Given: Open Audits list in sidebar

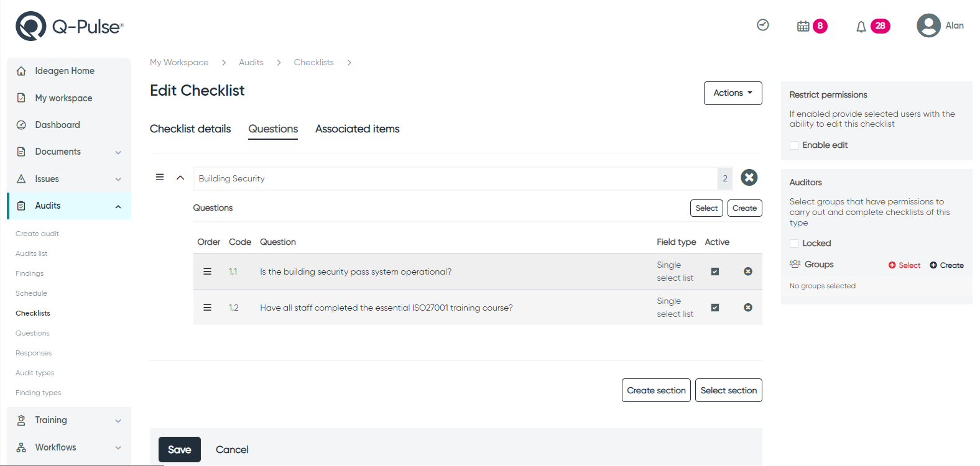Looking at the screenshot, I should click(32, 254).
